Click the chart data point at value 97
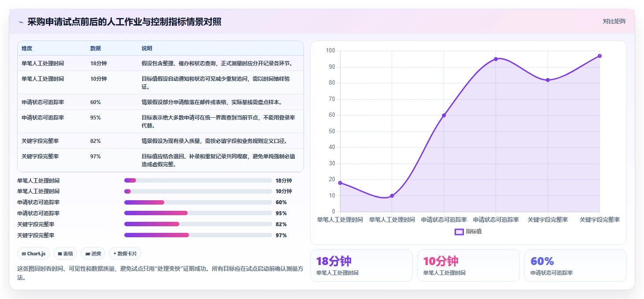 pos(600,56)
